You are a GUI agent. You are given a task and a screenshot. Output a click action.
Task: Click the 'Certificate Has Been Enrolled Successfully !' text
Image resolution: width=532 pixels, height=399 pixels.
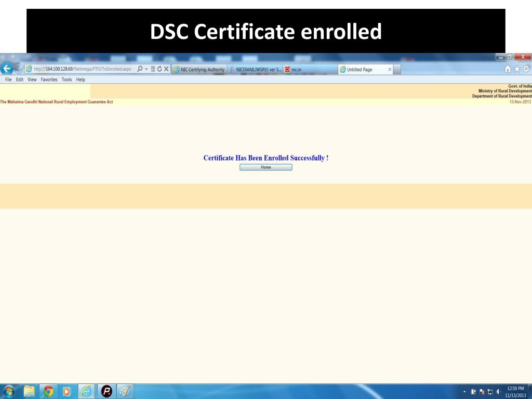(x=265, y=158)
